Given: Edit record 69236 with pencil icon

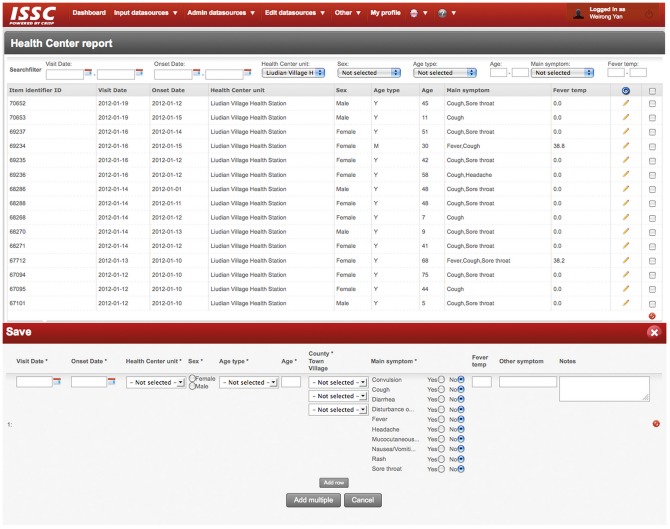Looking at the screenshot, I should 626,174.
